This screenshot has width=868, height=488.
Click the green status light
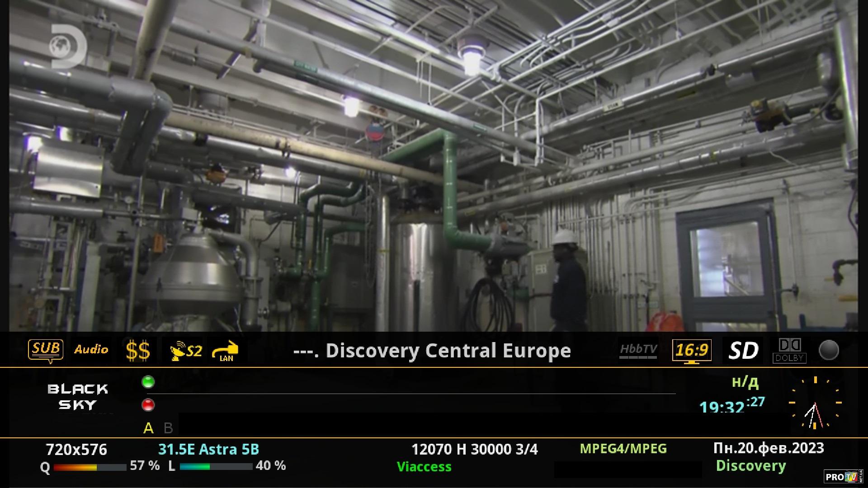(148, 382)
